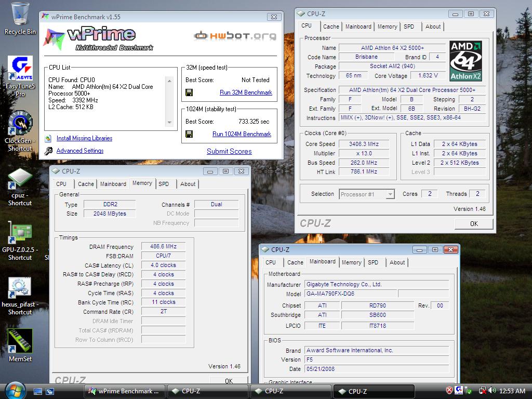Switch to Cache tab in top CPU-Z window
Screen dimensions: 532x399
[x=331, y=26]
